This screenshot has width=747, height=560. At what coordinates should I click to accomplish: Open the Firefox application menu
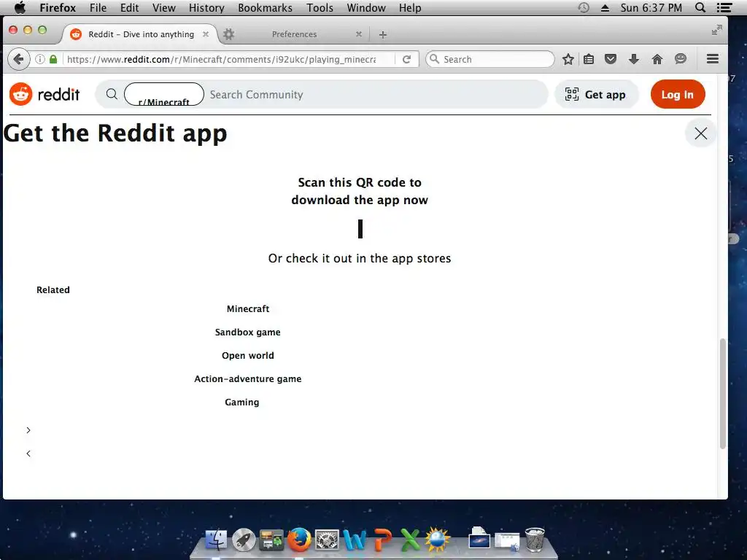[x=58, y=7]
